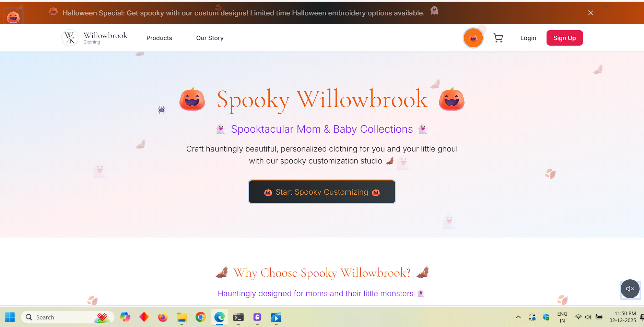Viewport: 644px width, 327px height.
Task: Open the Windows Start menu
Action: coord(10,317)
